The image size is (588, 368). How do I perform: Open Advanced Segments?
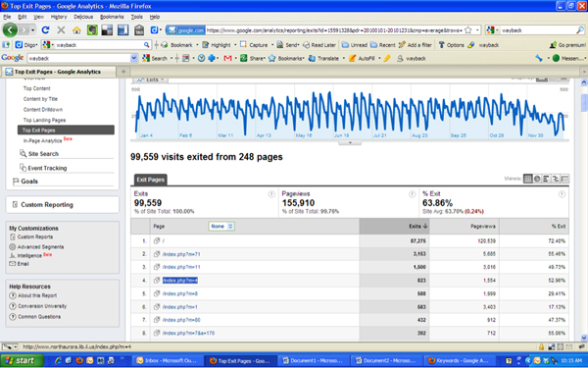(40, 247)
